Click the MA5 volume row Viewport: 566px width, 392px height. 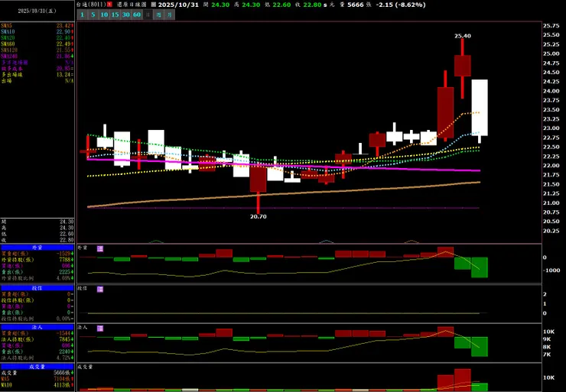click(37, 379)
